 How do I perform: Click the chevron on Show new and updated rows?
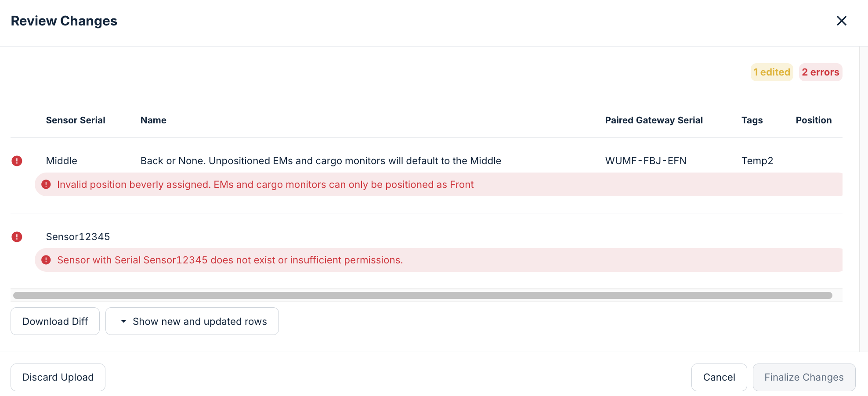pos(123,321)
